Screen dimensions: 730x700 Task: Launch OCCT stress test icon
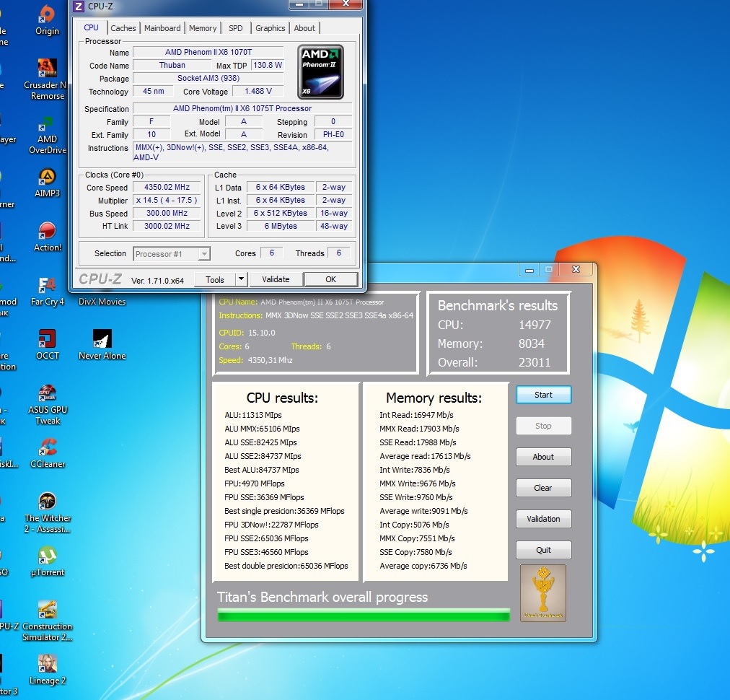coord(47,345)
